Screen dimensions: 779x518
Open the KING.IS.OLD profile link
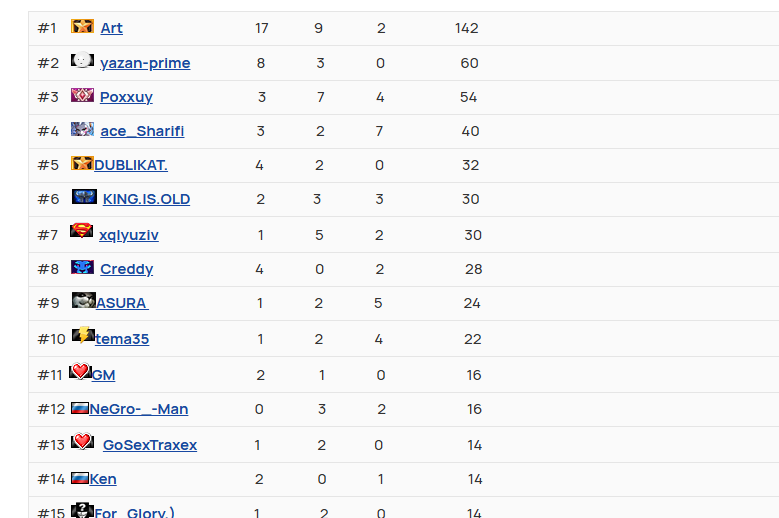click(146, 199)
